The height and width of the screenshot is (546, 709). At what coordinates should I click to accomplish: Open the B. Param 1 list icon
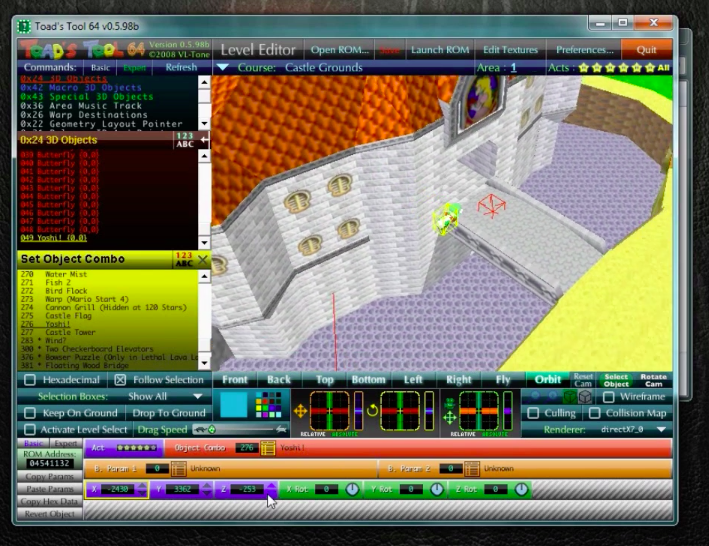[179, 469]
